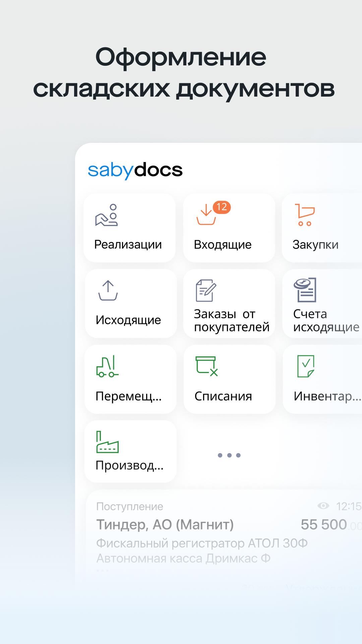The height and width of the screenshot is (644, 362).
Task: Open Счета исходящие invoice icon
Action: tap(305, 290)
